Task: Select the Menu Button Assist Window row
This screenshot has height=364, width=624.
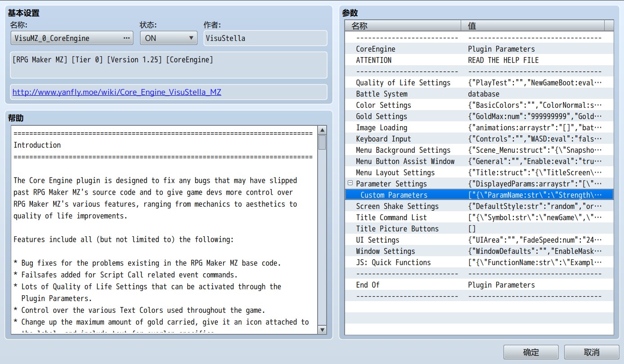Action: 479,161
